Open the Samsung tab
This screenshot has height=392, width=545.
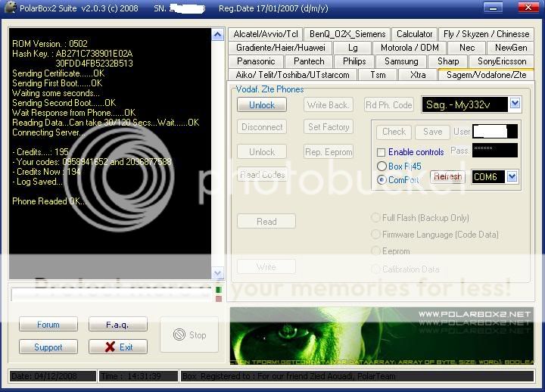401,61
